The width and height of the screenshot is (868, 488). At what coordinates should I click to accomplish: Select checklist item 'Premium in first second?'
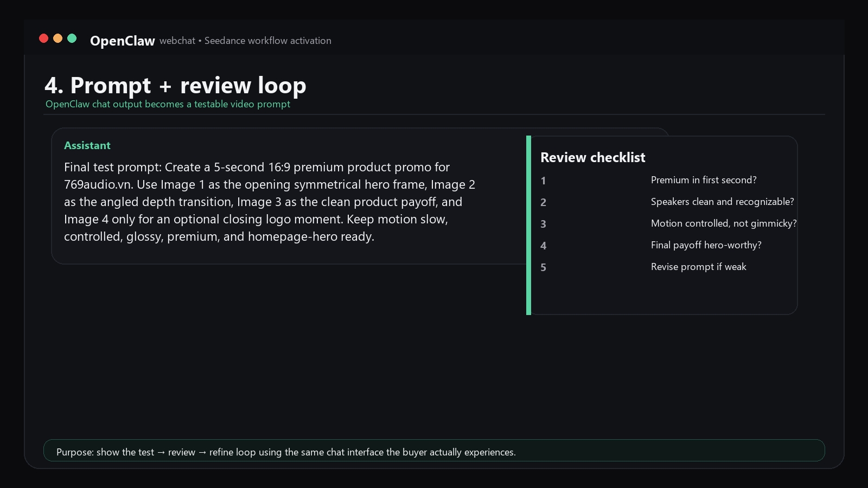click(x=704, y=180)
